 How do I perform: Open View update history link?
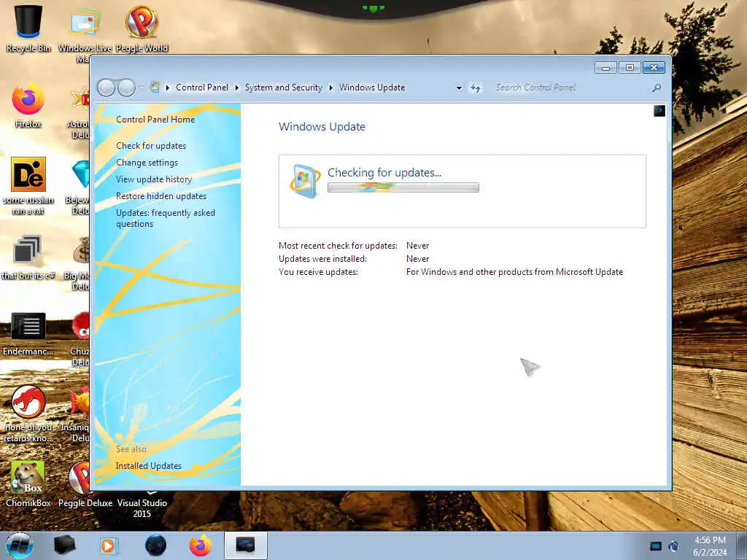154,179
